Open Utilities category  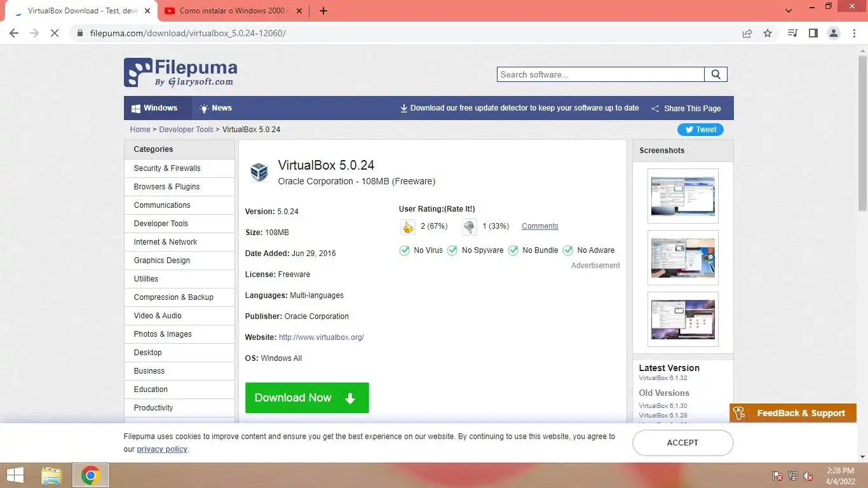pyautogui.click(x=179, y=279)
